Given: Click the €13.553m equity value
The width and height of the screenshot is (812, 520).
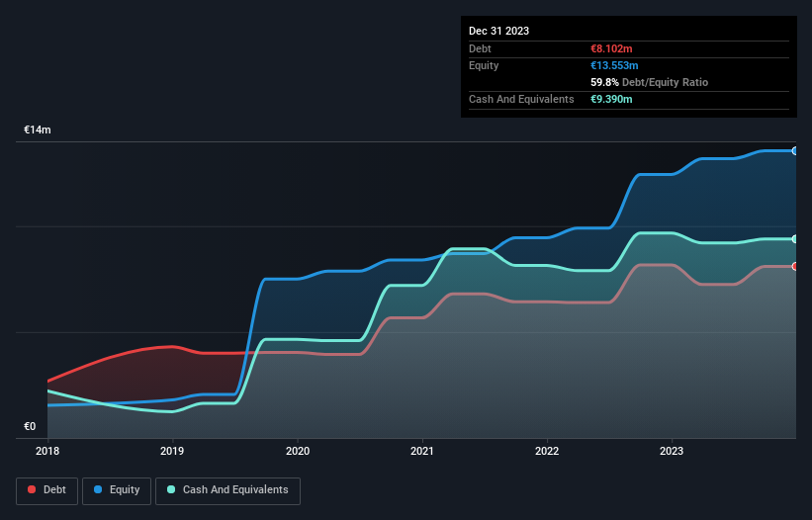Looking at the screenshot, I should [x=614, y=65].
